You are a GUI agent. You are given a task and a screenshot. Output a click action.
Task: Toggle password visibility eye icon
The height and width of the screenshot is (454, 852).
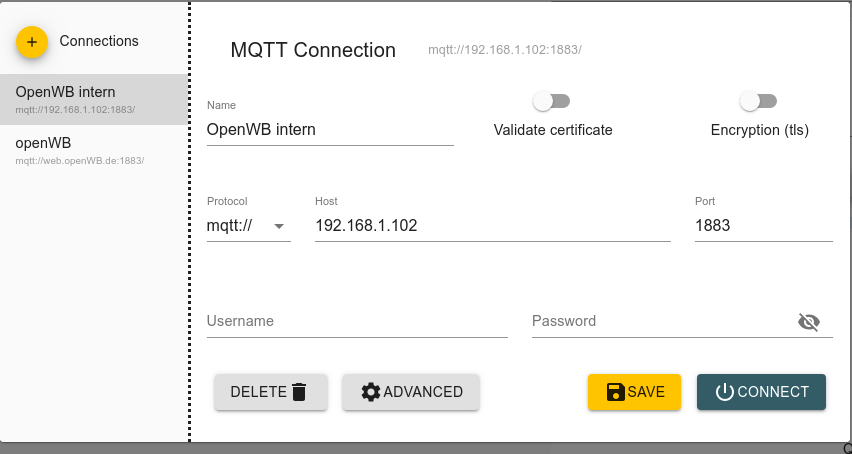pos(808,322)
